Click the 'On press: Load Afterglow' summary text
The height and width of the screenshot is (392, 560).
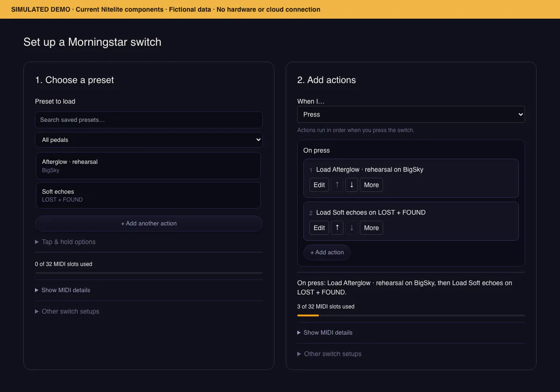tap(405, 287)
